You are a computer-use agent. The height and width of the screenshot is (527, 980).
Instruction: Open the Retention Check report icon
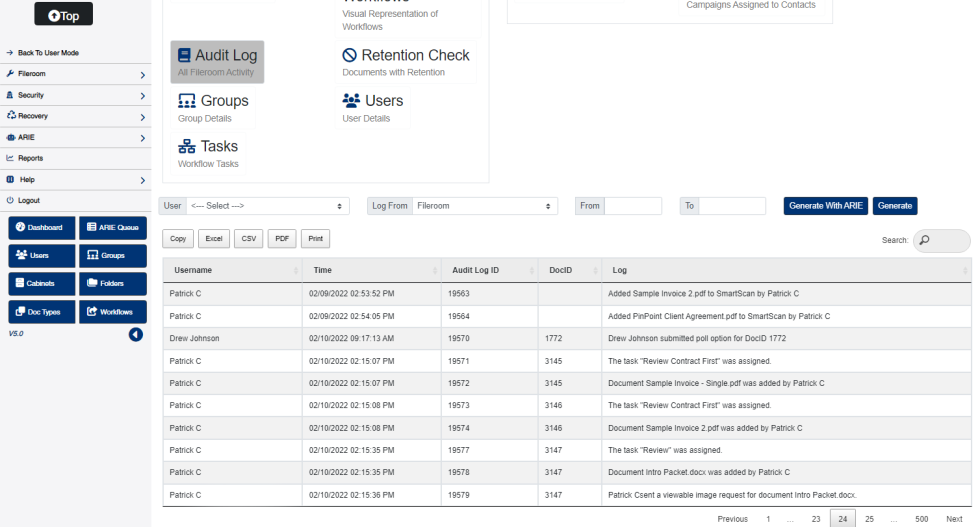coord(350,56)
